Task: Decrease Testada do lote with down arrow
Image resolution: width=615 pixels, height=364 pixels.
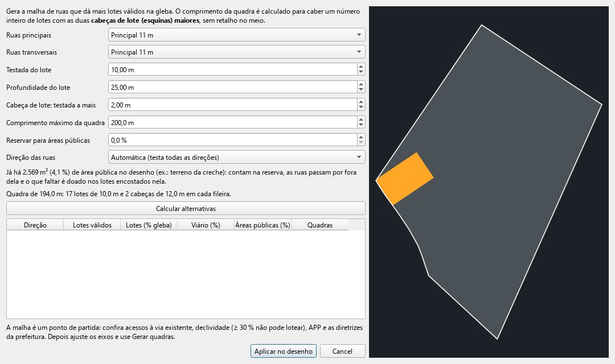Action: point(361,72)
